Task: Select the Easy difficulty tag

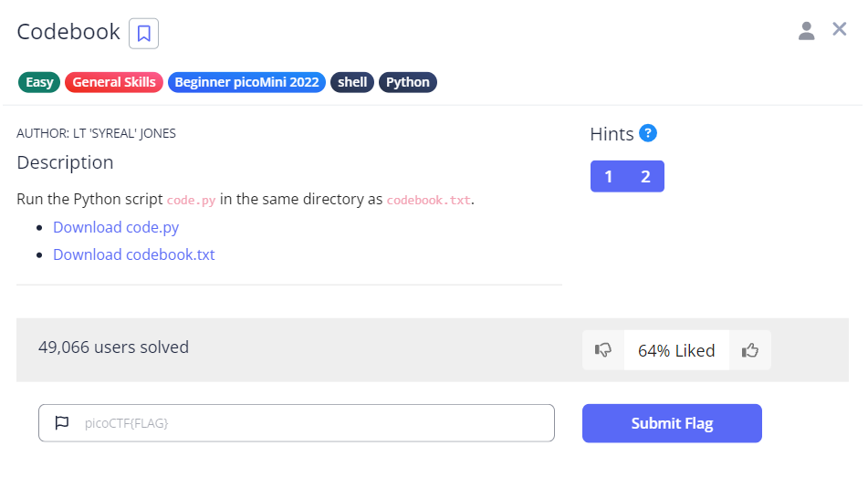Action: point(39,82)
